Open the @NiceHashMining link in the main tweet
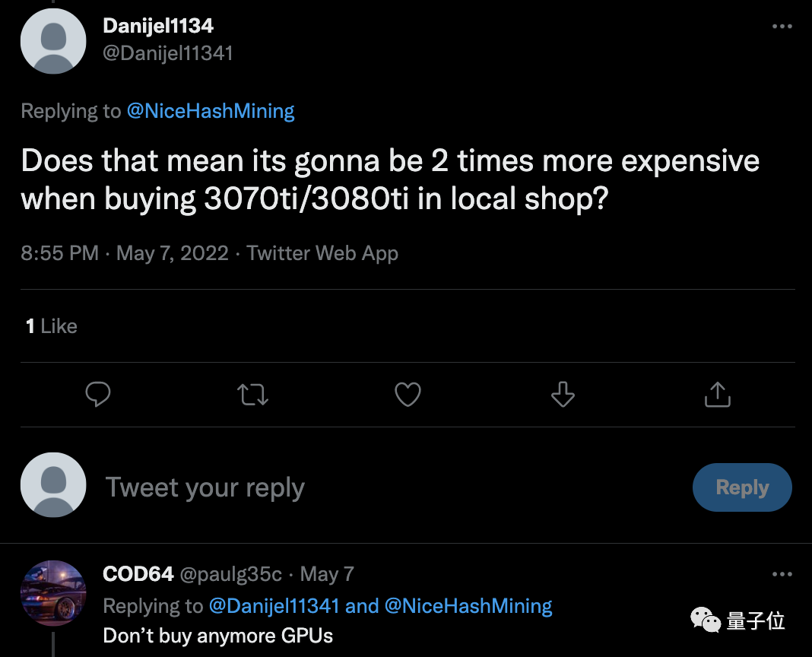 (211, 111)
